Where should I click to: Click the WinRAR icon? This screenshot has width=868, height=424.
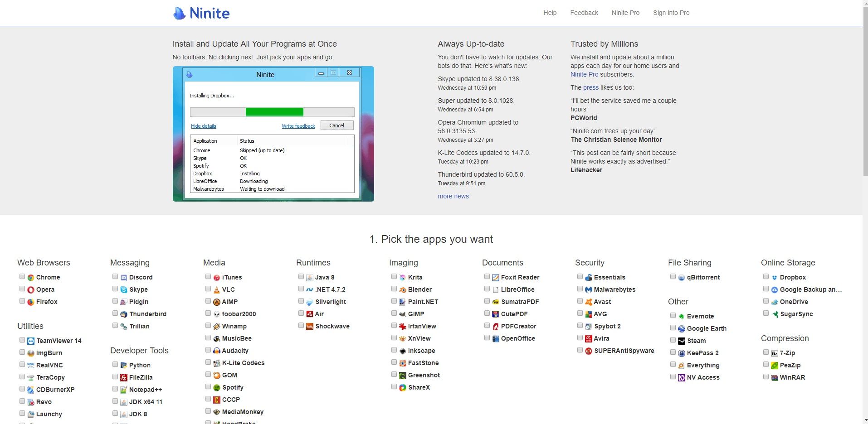point(775,378)
